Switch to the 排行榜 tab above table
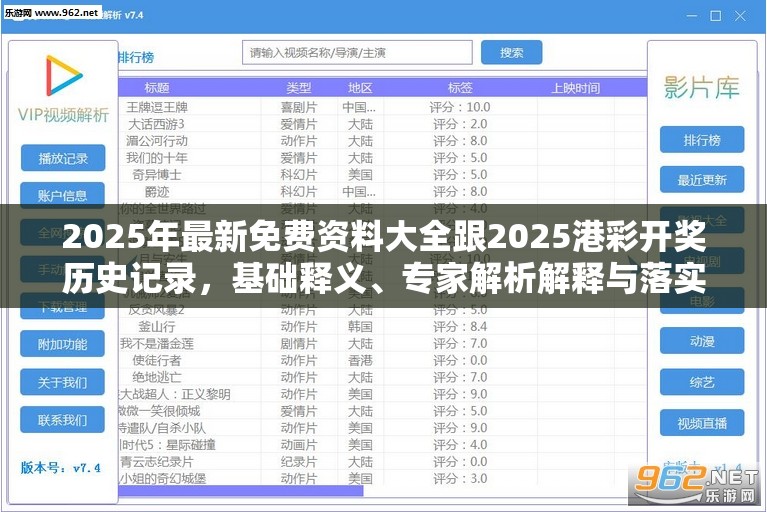Viewport: 767px width, 512px height. pos(136,58)
